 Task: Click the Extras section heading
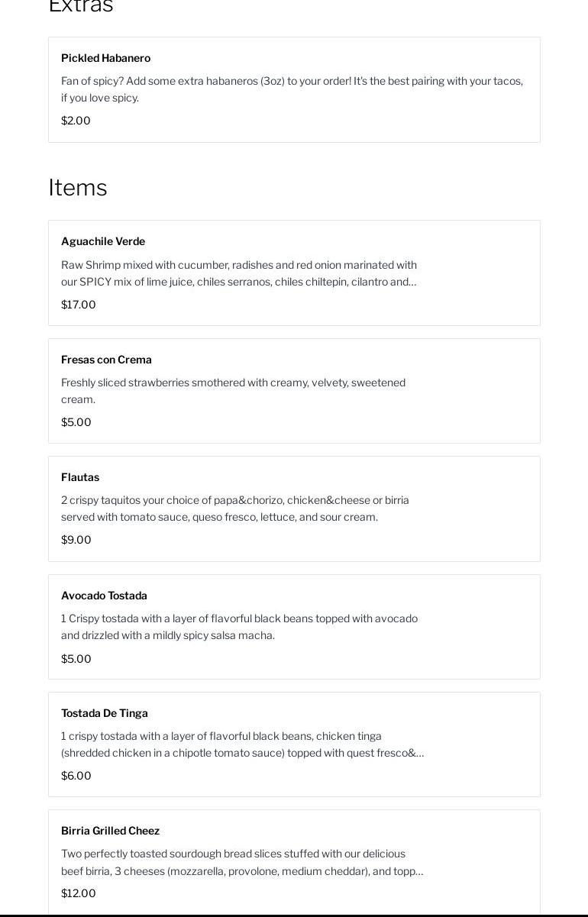tap(81, 6)
